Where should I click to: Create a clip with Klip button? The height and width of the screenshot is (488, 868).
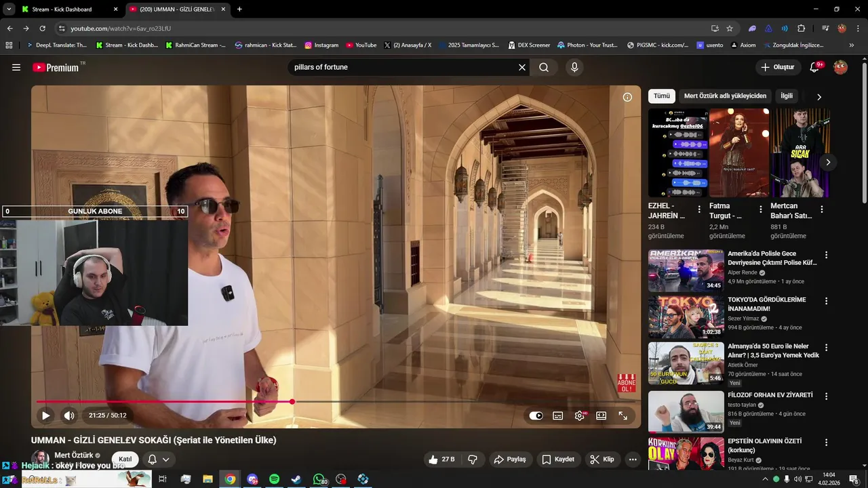coord(602,459)
